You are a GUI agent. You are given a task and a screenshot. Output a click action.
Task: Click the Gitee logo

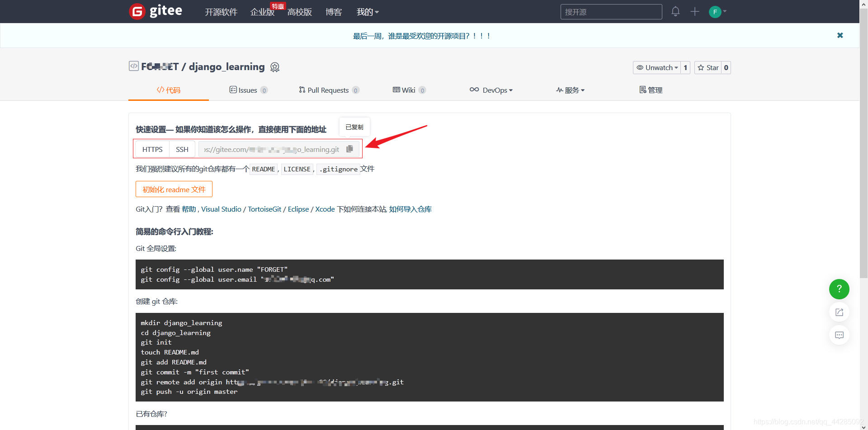click(x=156, y=11)
